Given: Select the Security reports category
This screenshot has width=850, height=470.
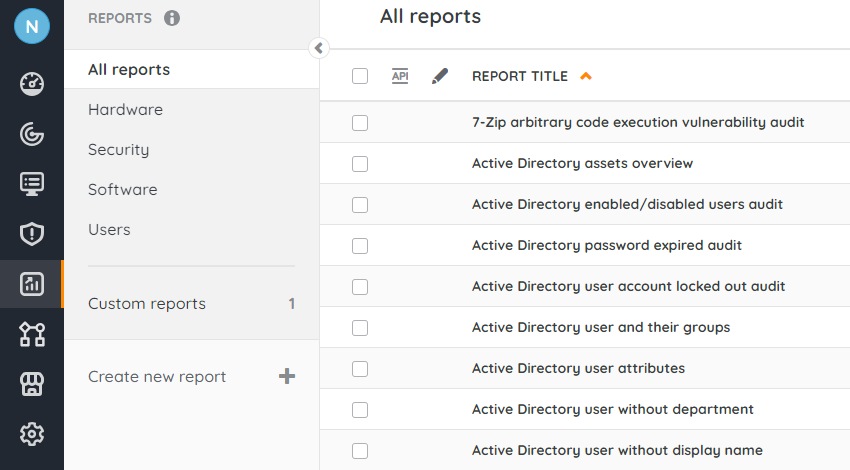Looking at the screenshot, I should (x=118, y=150).
